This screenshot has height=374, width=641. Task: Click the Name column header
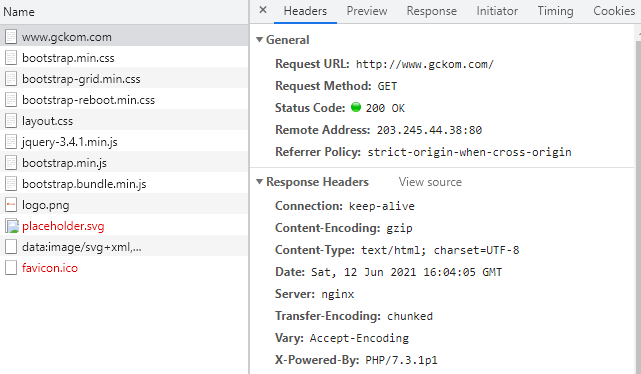tap(124, 12)
